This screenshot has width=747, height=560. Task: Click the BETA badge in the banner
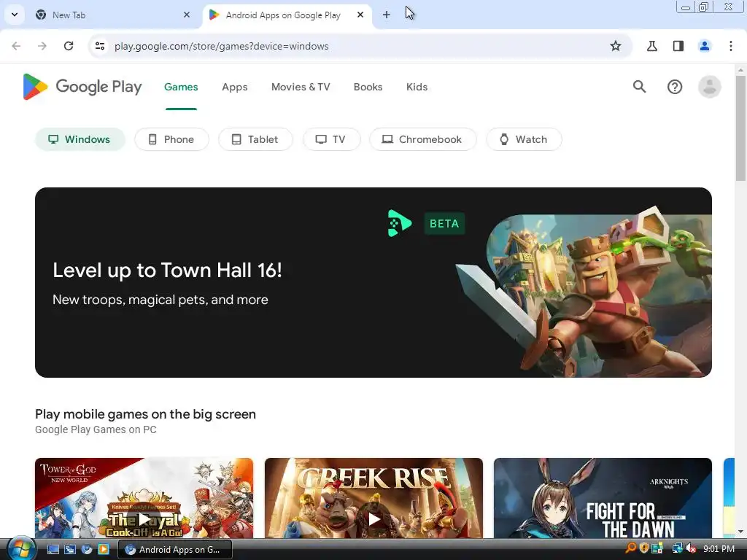coord(444,223)
